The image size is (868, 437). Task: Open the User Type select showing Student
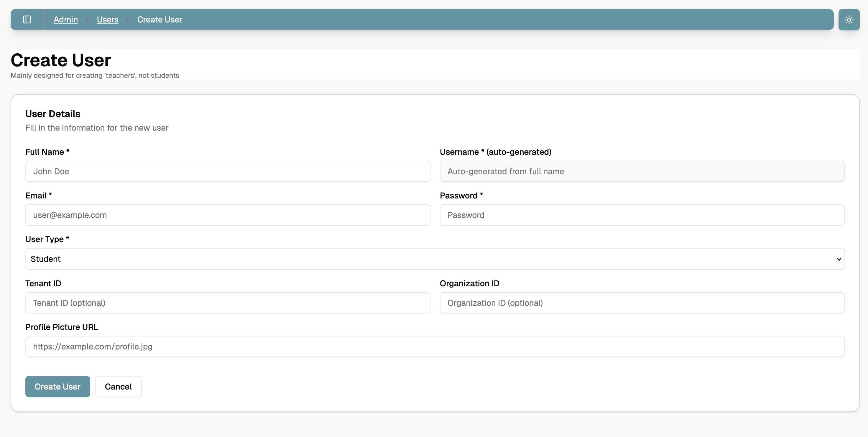435,259
